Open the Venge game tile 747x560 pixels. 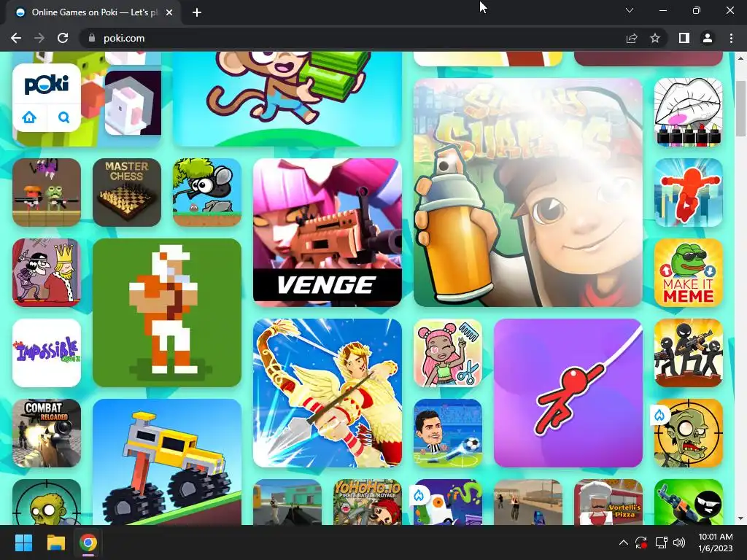328,233
